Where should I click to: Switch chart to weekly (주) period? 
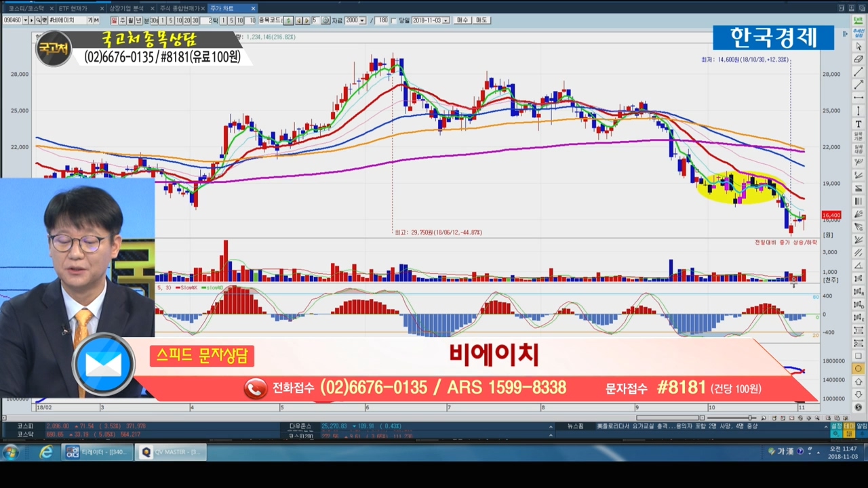point(122,20)
